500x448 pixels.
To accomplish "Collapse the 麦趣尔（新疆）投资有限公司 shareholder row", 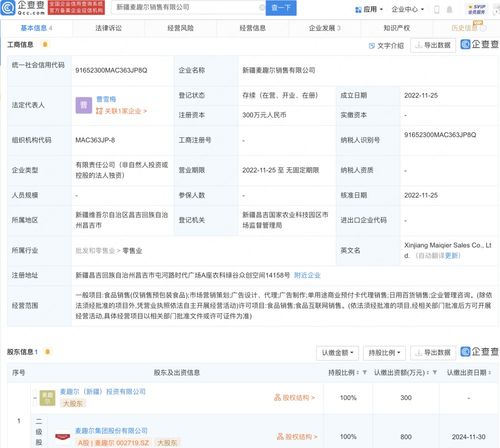I will [35, 398].
